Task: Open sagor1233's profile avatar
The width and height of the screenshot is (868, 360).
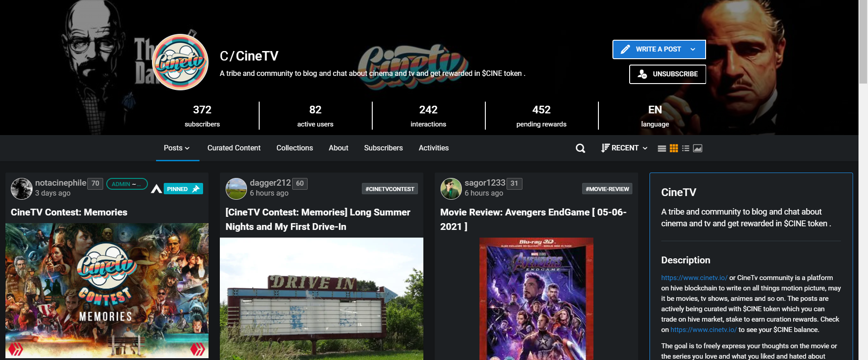Action: coord(451,188)
